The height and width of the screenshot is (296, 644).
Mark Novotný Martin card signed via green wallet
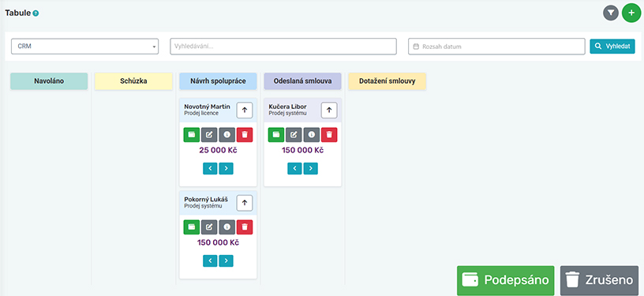[x=192, y=135]
